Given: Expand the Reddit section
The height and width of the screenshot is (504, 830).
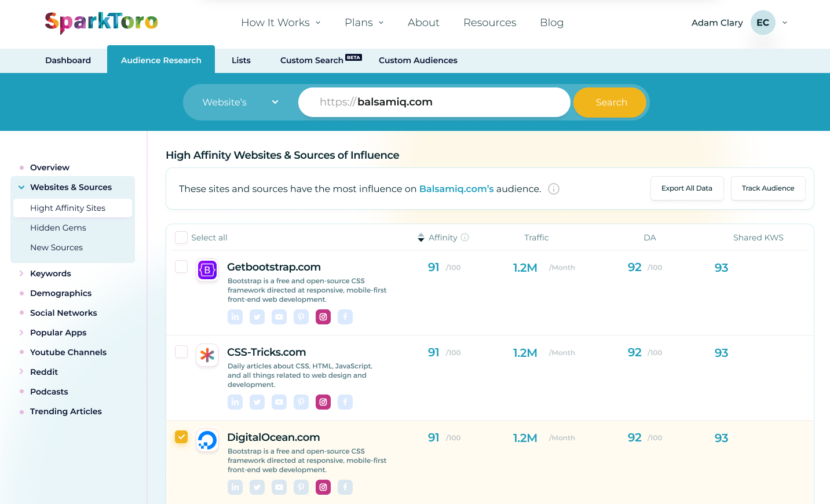Looking at the screenshot, I should coord(21,372).
